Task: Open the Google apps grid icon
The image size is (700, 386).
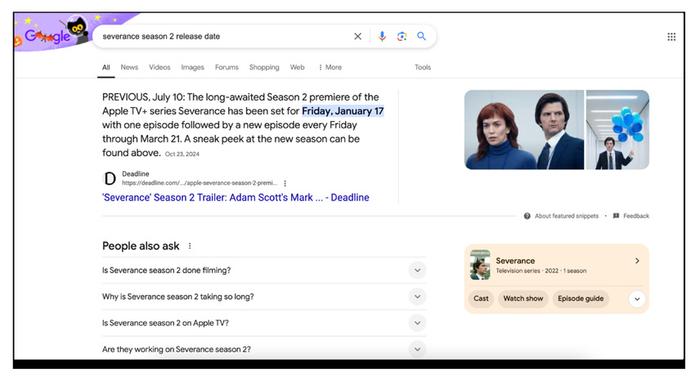Action: 671,37
